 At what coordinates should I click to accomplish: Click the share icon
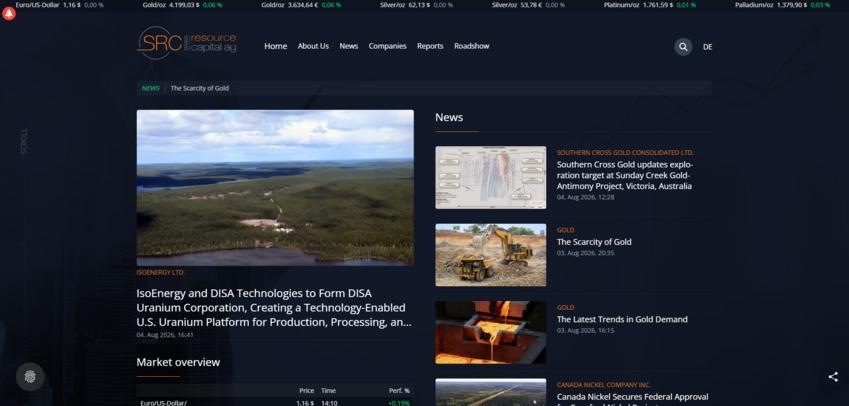833,377
